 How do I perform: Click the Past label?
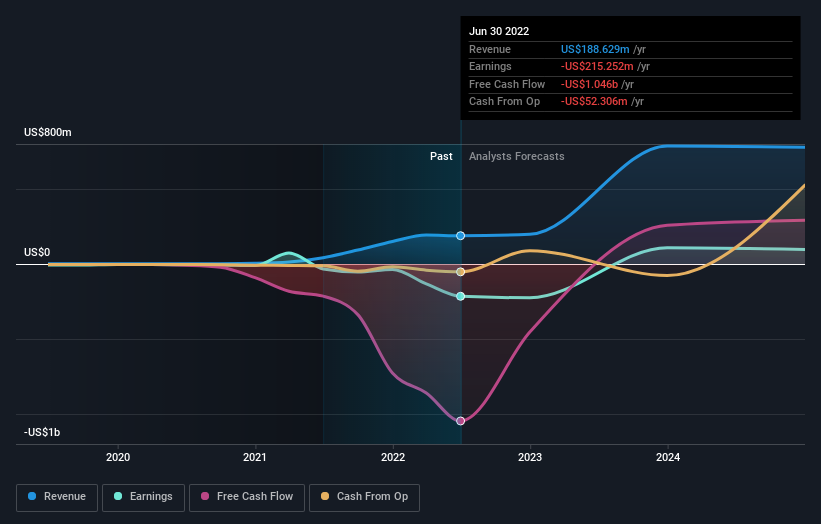coord(441,156)
